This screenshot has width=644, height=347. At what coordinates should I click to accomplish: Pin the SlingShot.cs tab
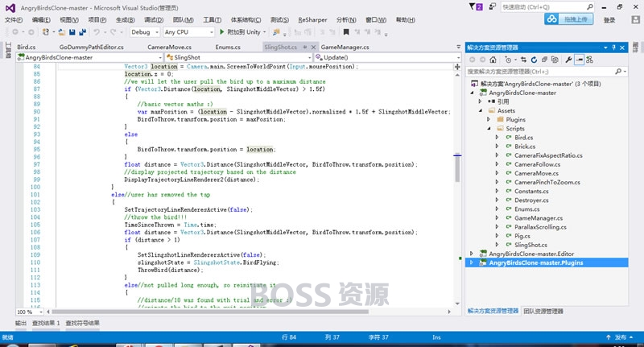point(305,48)
